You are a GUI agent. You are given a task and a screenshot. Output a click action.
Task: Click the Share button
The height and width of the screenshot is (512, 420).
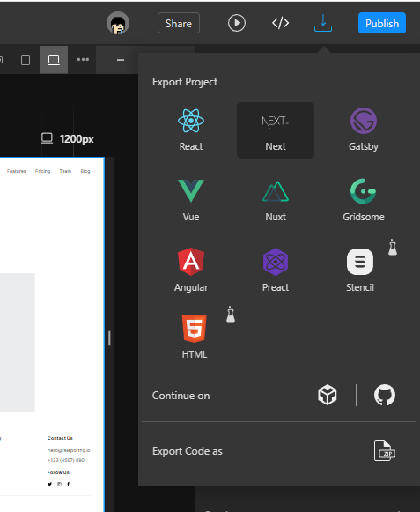click(179, 23)
